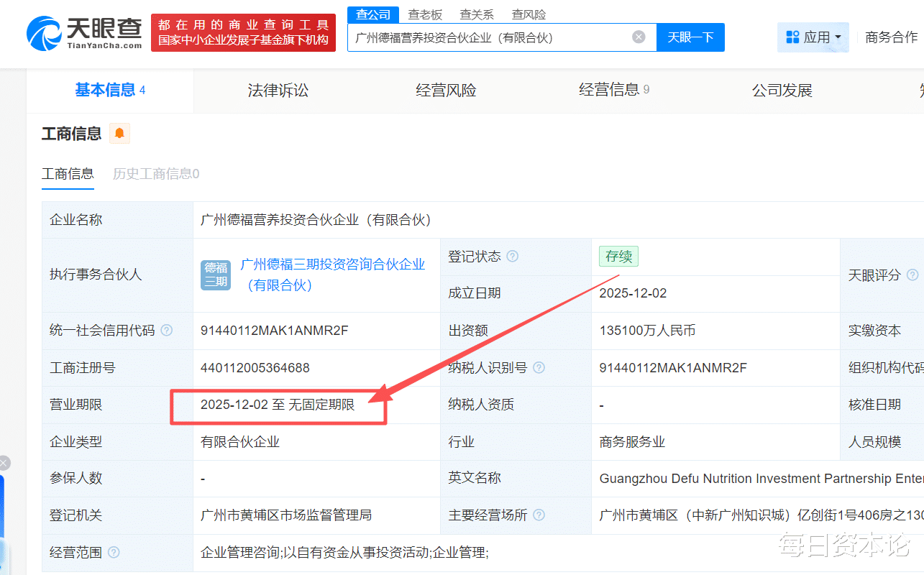Click the red promotional banner
This screenshot has width=924, height=575.
click(x=243, y=32)
